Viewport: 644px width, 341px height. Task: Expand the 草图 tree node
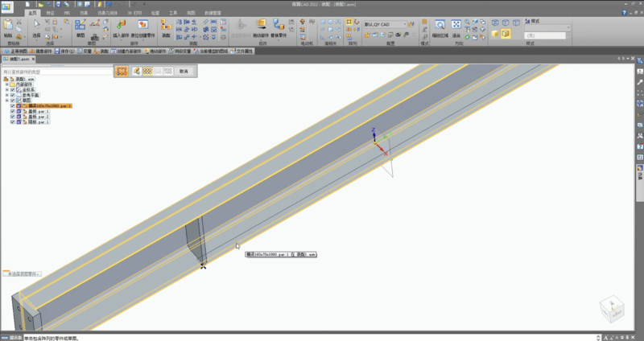coord(7,101)
